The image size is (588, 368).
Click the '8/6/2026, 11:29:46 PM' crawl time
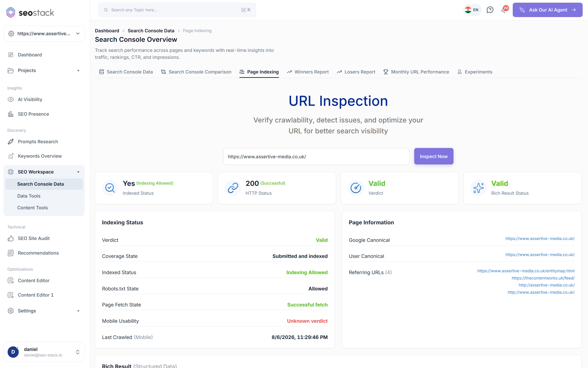pyautogui.click(x=300, y=337)
